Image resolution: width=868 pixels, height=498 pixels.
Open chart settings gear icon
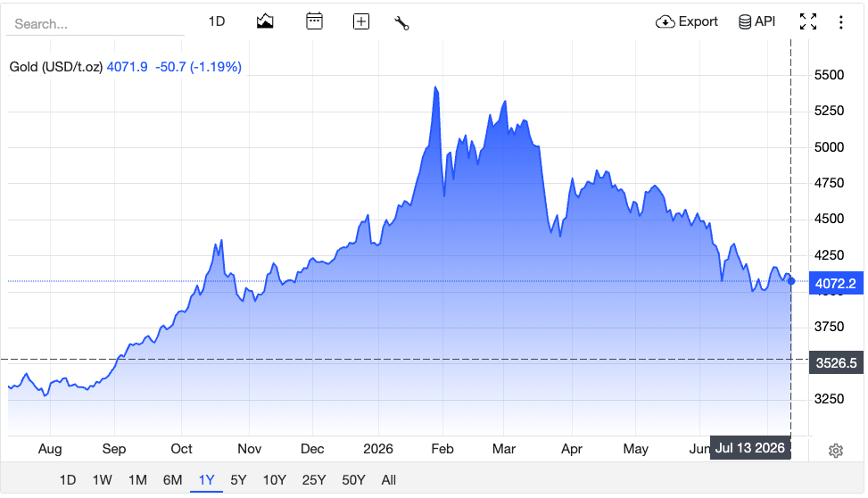click(835, 451)
